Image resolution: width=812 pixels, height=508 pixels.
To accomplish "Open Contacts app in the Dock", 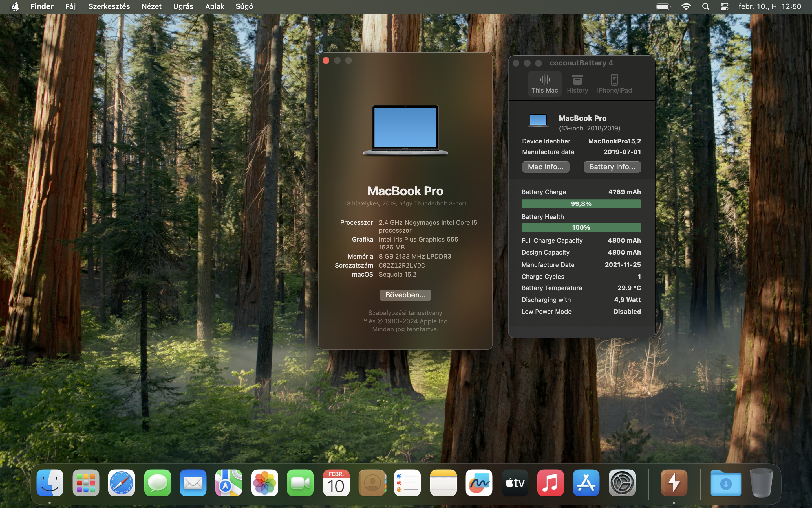I will coord(372,483).
